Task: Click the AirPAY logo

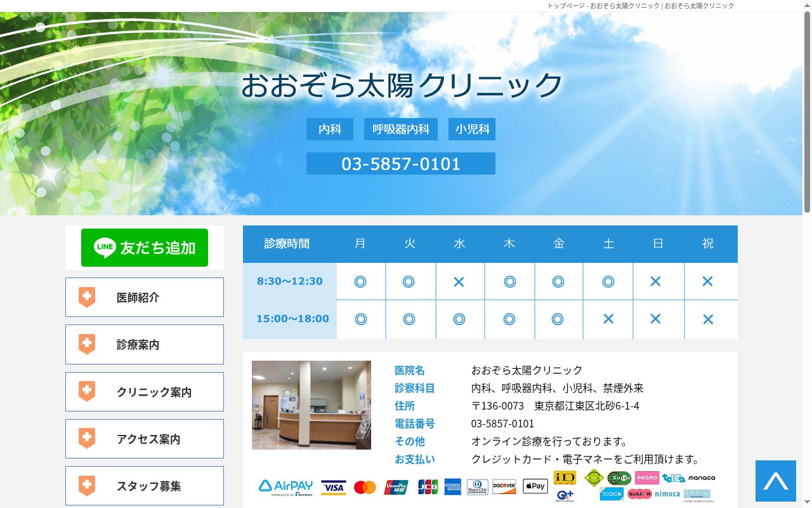Action: [285, 487]
